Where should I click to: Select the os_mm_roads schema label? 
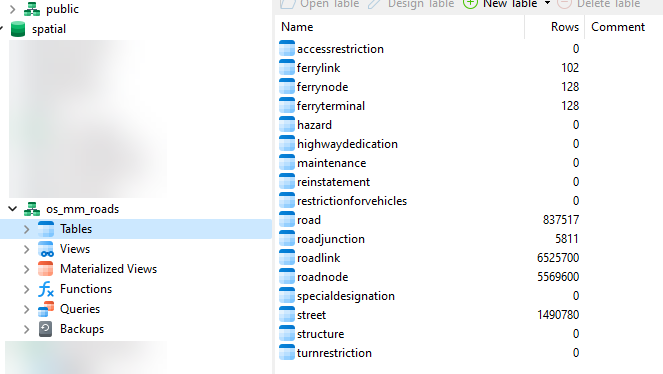[x=82, y=209]
